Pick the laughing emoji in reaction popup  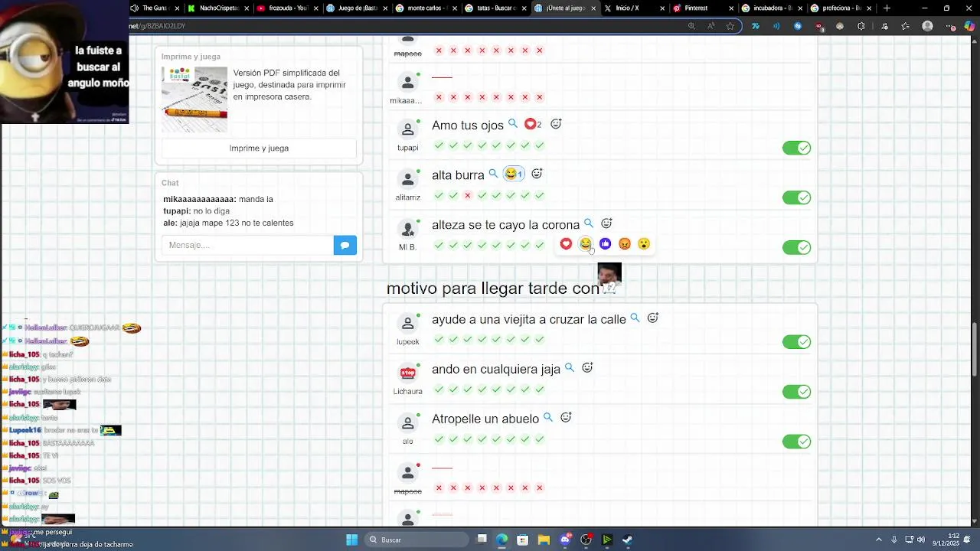(x=586, y=243)
